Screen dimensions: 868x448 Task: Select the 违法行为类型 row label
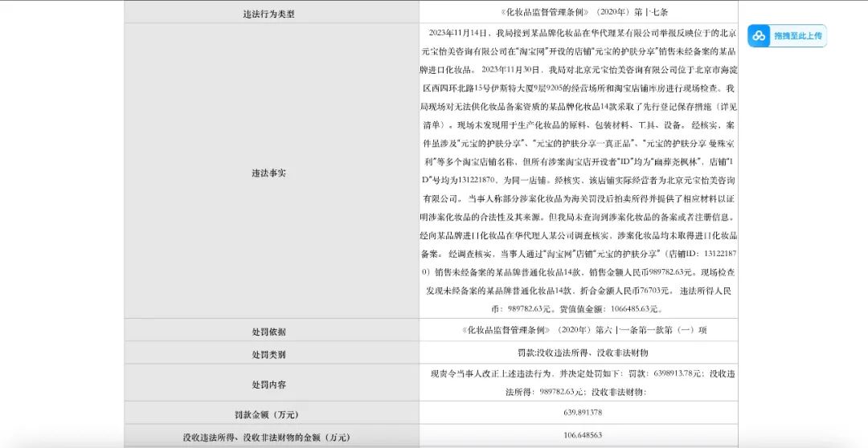268,14
